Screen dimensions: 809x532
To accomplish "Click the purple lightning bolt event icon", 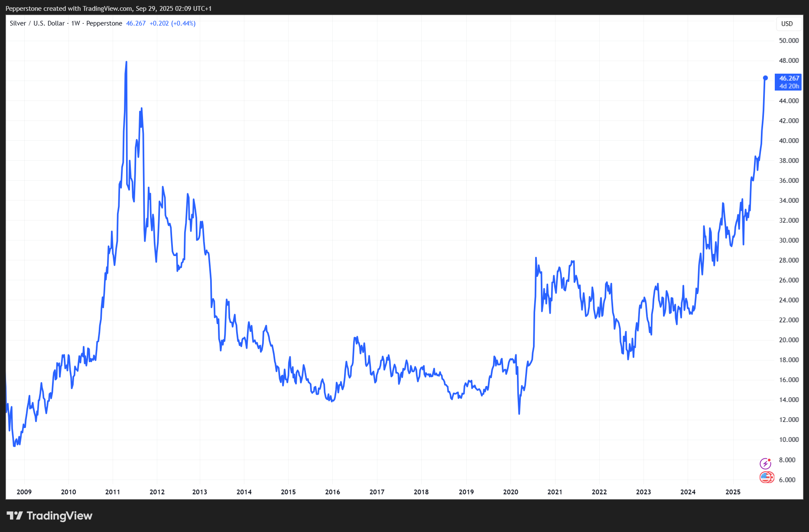I will tap(766, 464).
